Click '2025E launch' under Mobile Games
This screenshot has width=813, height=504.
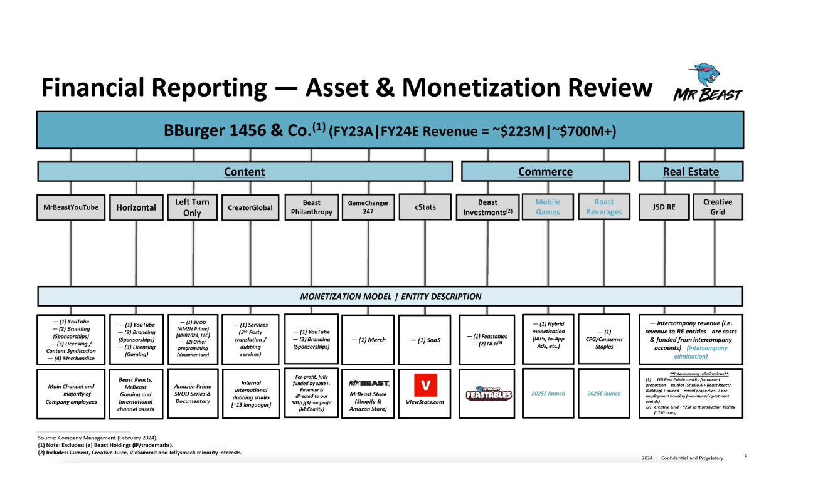(548, 394)
